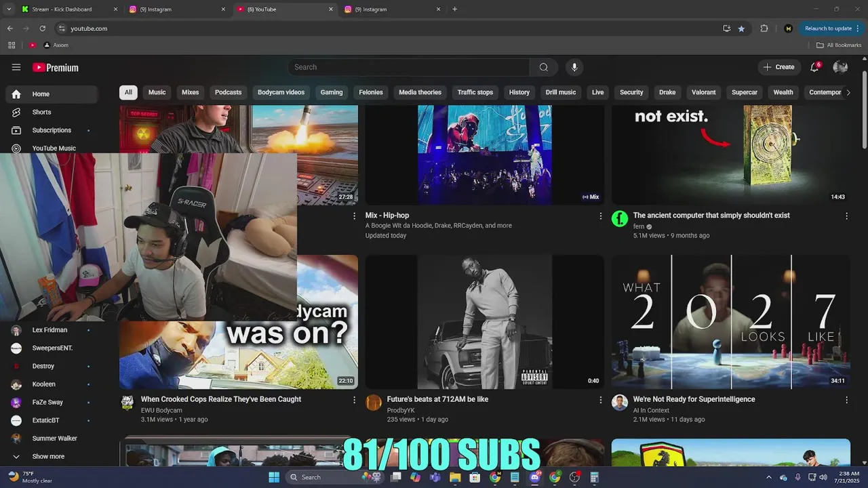The image size is (868, 488).
Task: Select the Traffic stops chip
Action: (475, 92)
